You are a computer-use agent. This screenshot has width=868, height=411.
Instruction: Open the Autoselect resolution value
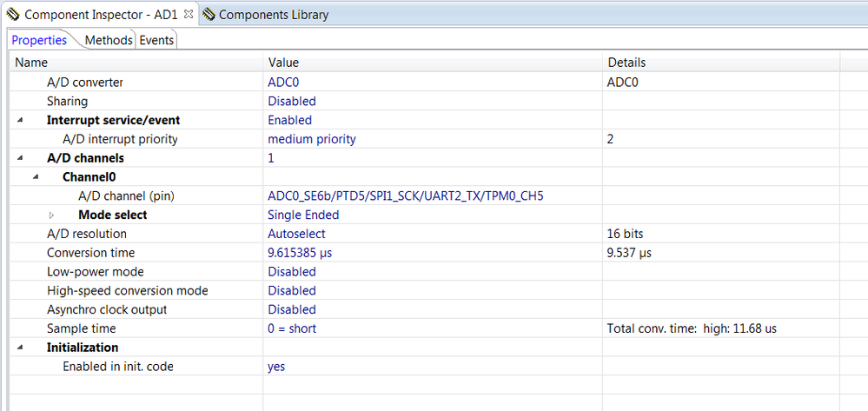tap(296, 234)
